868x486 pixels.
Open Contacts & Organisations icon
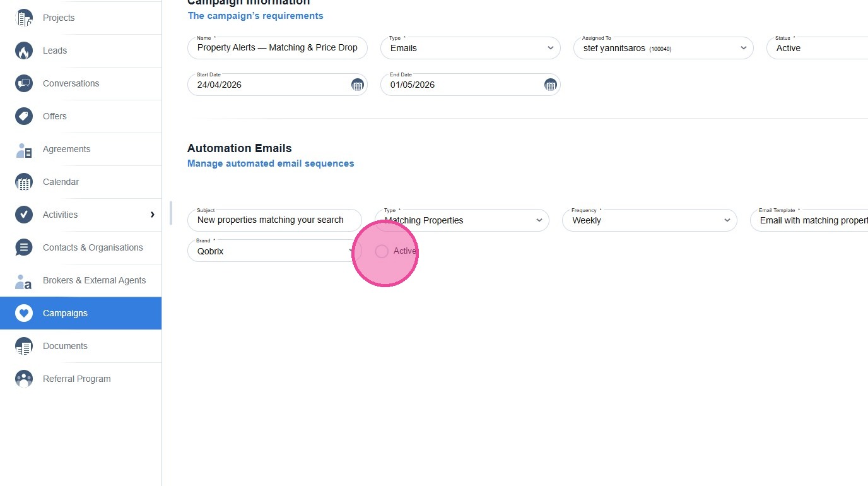[24, 247]
